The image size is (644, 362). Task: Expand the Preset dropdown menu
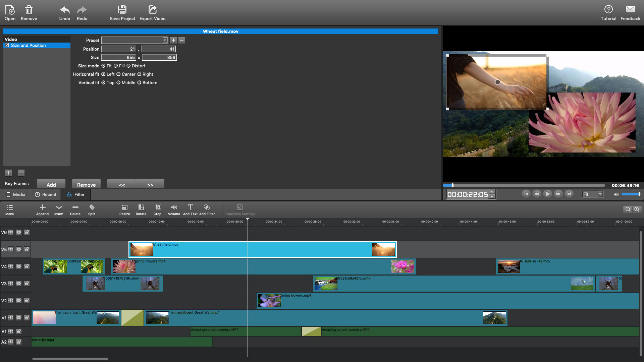click(165, 40)
